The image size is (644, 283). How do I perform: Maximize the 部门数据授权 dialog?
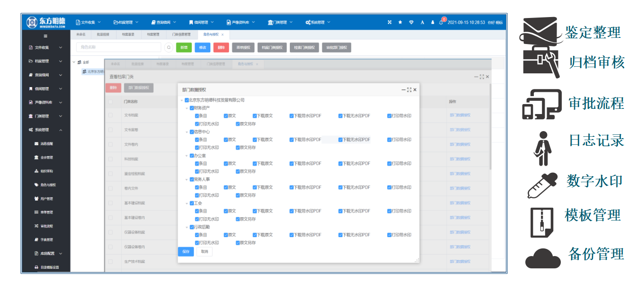409,89
